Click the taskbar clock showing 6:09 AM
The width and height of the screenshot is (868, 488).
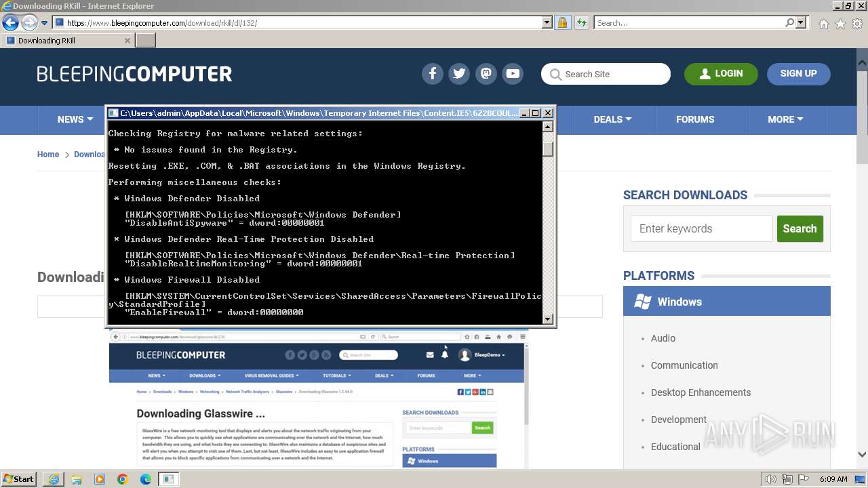833,479
